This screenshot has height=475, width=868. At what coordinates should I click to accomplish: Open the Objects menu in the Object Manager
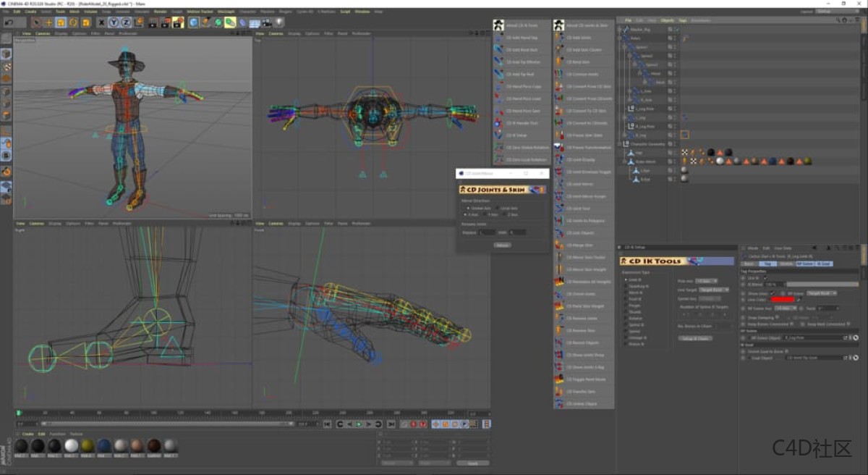(668, 19)
